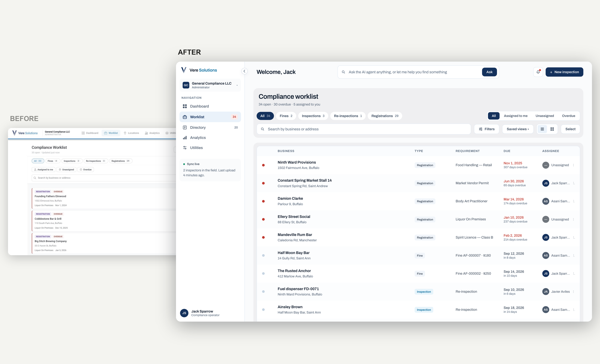Collapse the sidebar with the chevron button
This screenshot has width=600, height=364.
pyautogui.click(x=244, y=71)
